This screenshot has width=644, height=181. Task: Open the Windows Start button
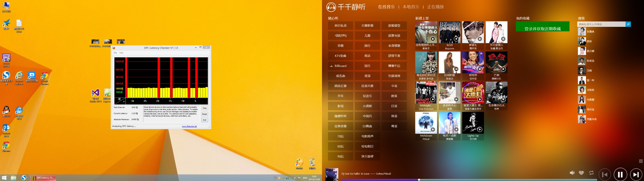click(4, 178)
